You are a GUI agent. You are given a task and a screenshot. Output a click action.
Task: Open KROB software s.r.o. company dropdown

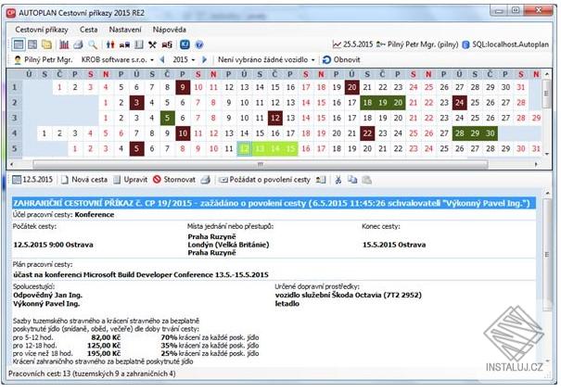point(118,59)
